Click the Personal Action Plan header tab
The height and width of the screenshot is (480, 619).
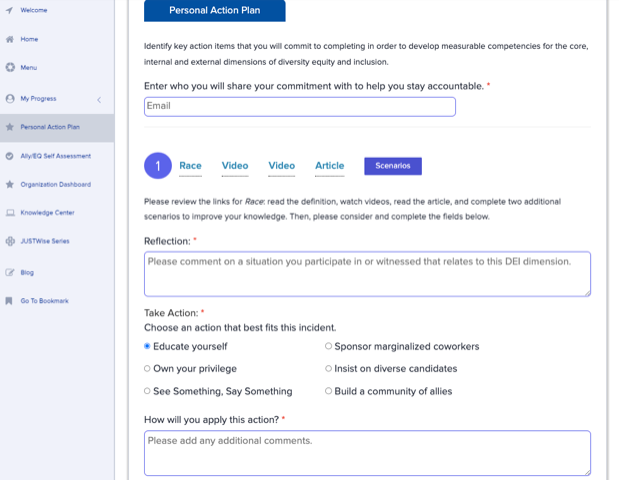coord(214,11)
